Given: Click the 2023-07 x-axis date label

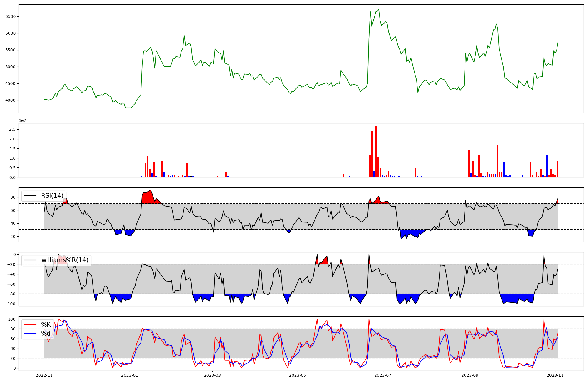Looking at the screenshot, I should coord(383,375).
